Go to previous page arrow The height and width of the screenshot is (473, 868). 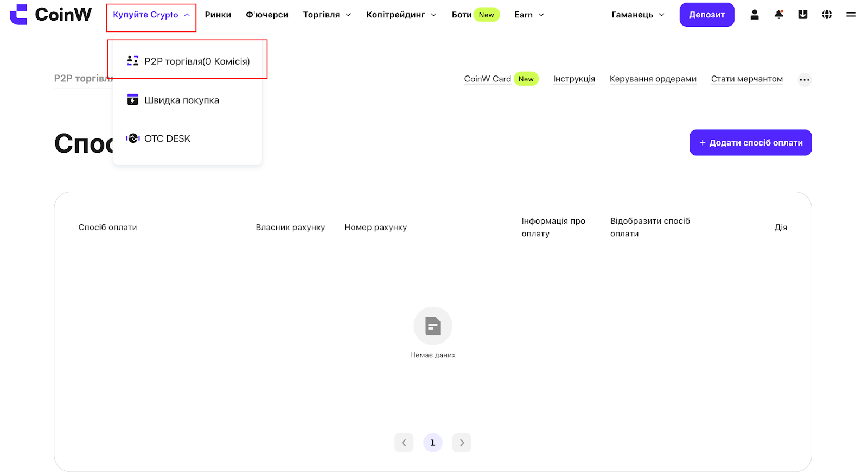(x=404, y=443)
